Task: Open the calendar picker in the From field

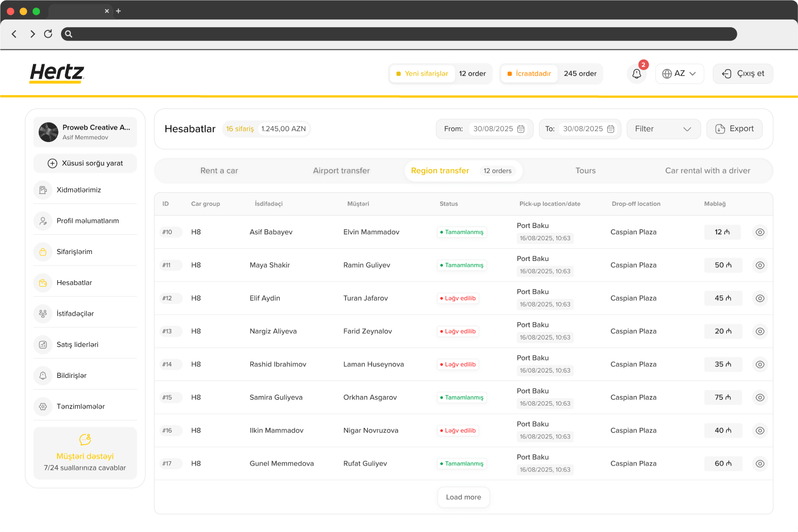Action: (520, 129)
